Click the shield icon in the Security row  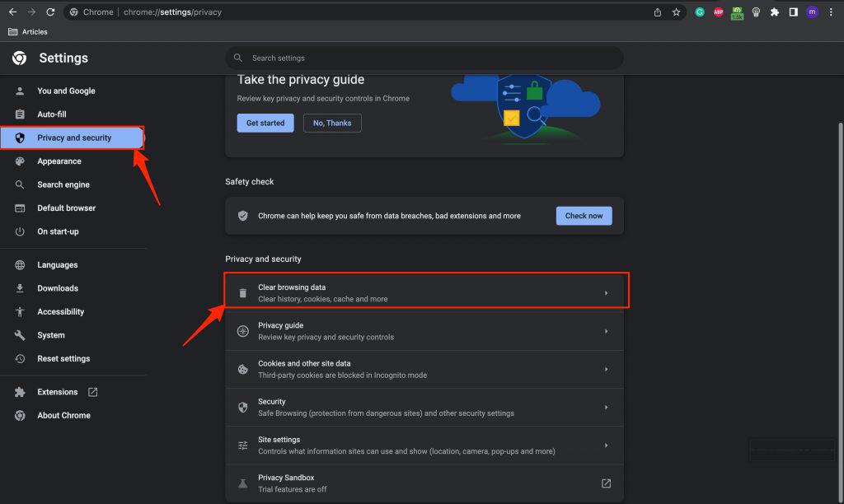(243, 407)
